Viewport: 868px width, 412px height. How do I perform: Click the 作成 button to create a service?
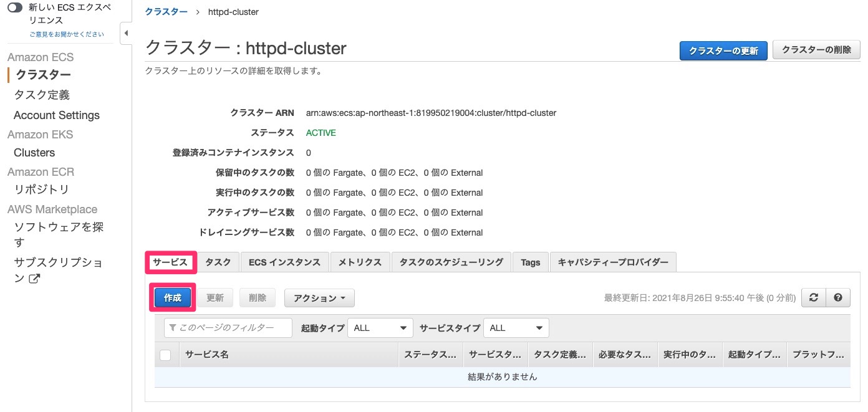pos(172,298)
